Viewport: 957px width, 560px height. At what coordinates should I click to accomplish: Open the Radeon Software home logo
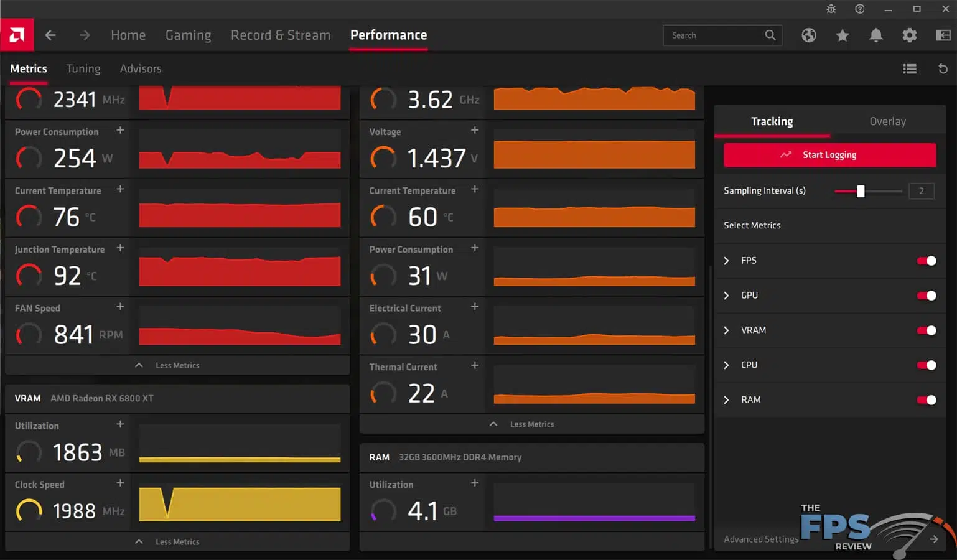(x=17, y=34)
